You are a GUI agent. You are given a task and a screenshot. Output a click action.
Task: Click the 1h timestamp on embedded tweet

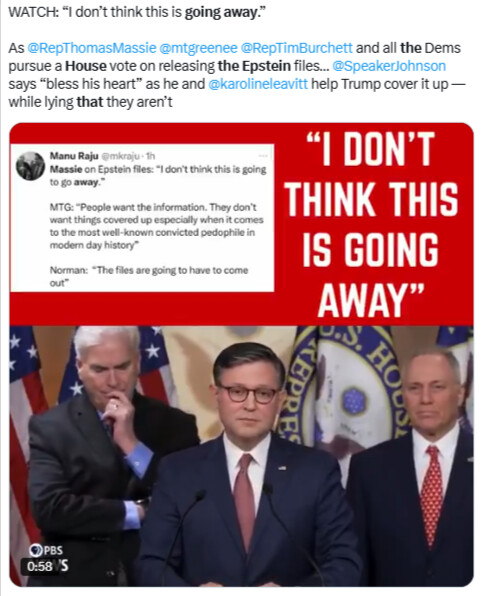coord(151,156)
